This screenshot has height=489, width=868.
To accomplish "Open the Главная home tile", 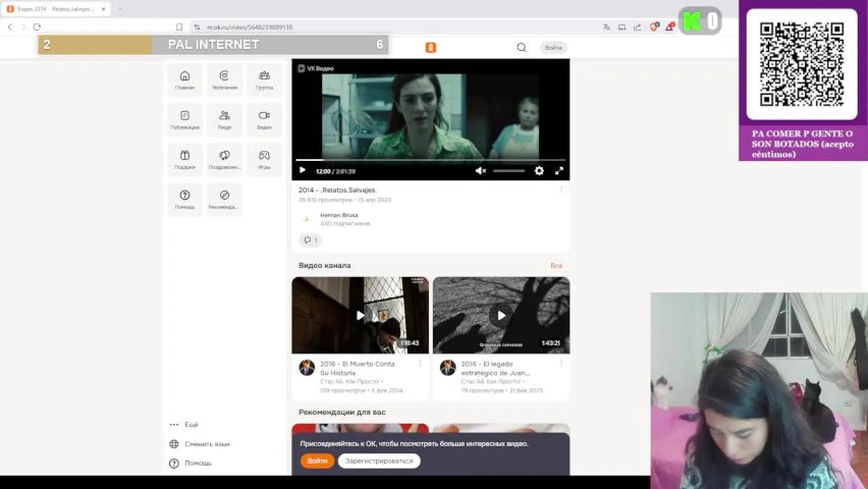I will click(185, 80).
